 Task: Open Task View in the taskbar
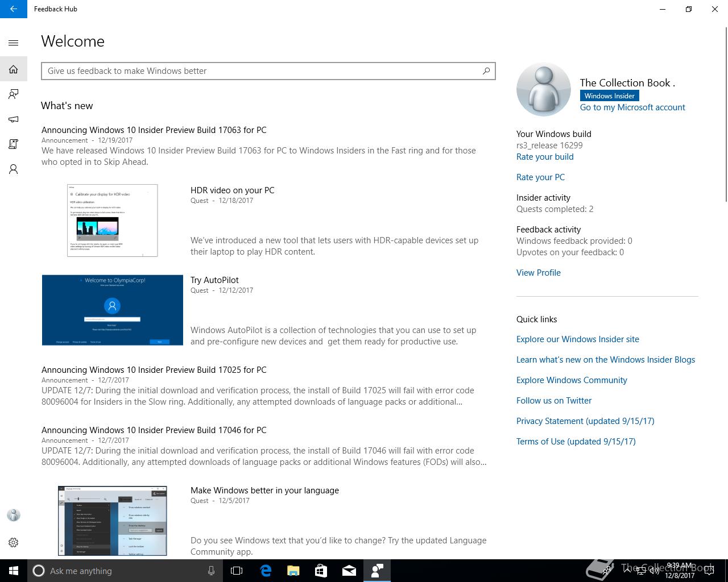click(237, 571)
